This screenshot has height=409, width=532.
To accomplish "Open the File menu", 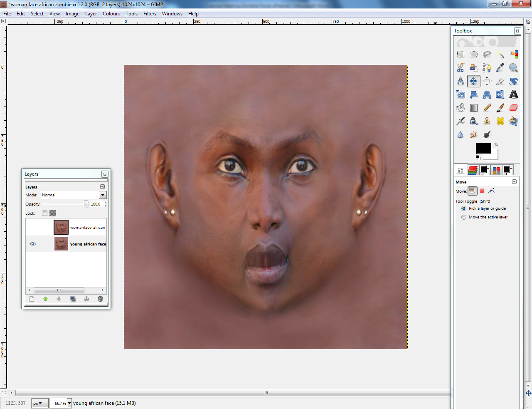I will pos(7,14).
